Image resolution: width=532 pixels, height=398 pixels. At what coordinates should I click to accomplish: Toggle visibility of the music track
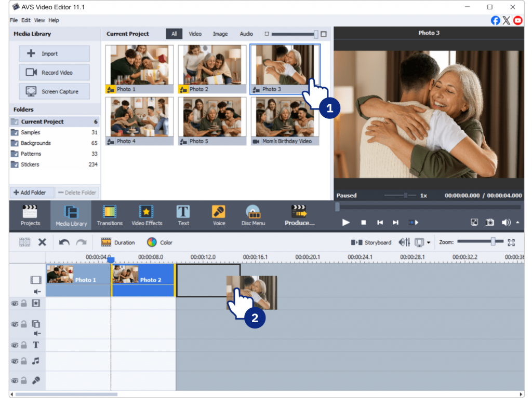point(15,361)
